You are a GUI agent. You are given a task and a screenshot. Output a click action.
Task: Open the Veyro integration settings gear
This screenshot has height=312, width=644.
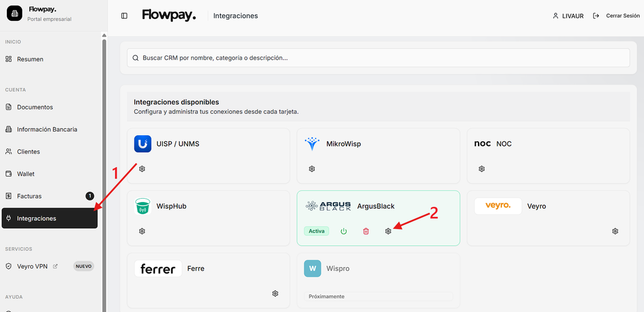(615, 231)
